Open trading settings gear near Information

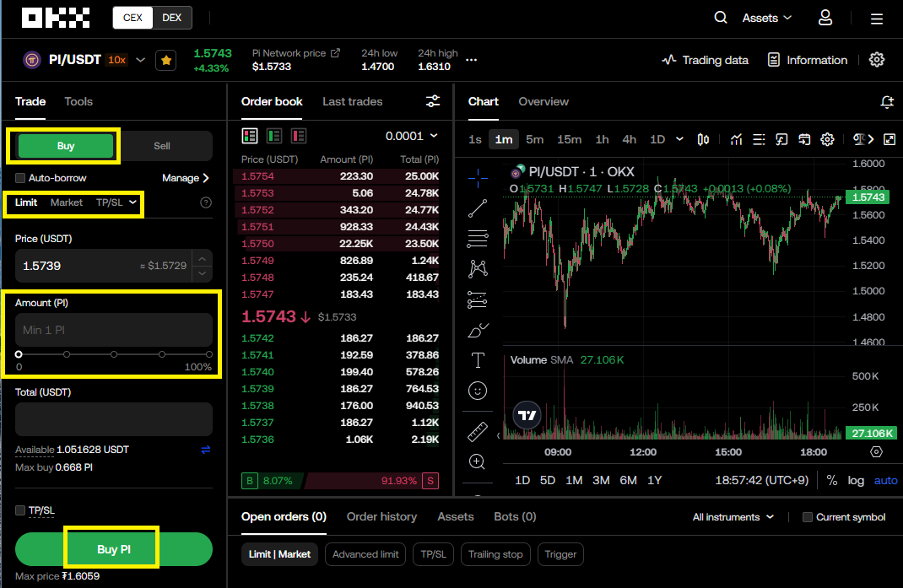coord(877,59)
